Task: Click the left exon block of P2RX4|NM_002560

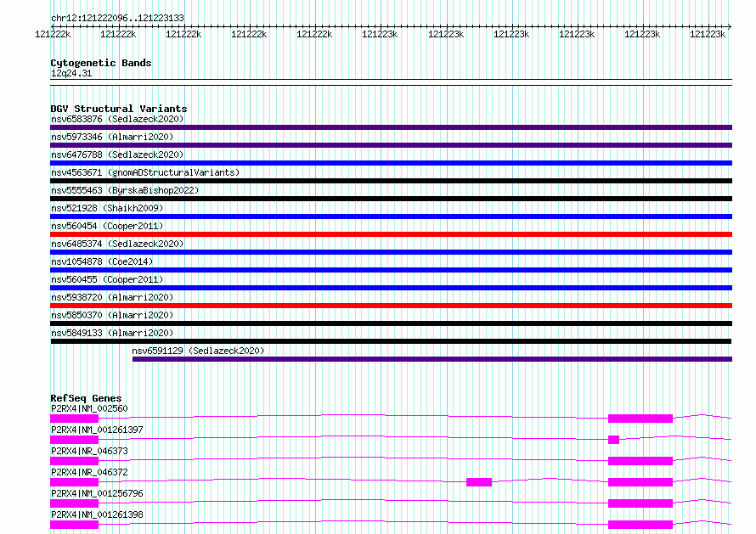Action: pos(74,419)
